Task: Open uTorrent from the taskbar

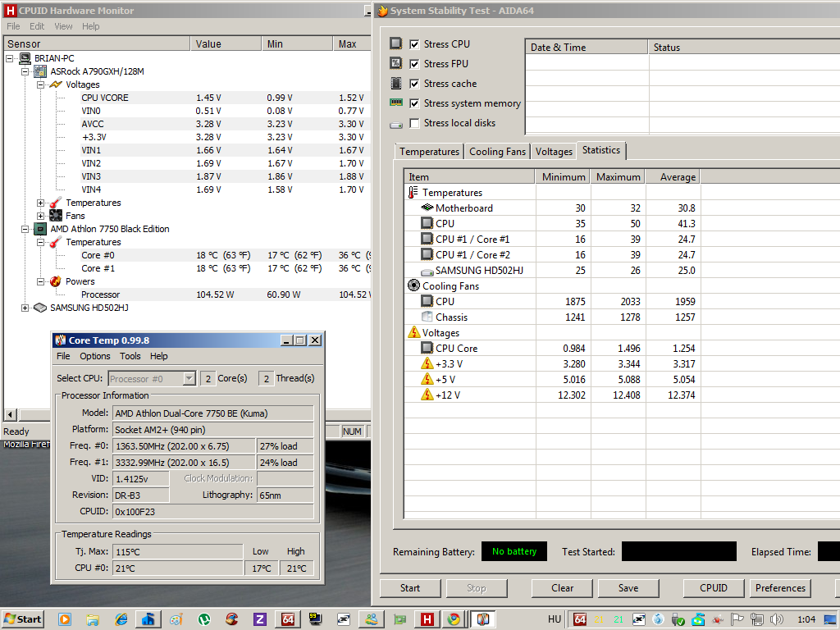Action: point(204,619)
